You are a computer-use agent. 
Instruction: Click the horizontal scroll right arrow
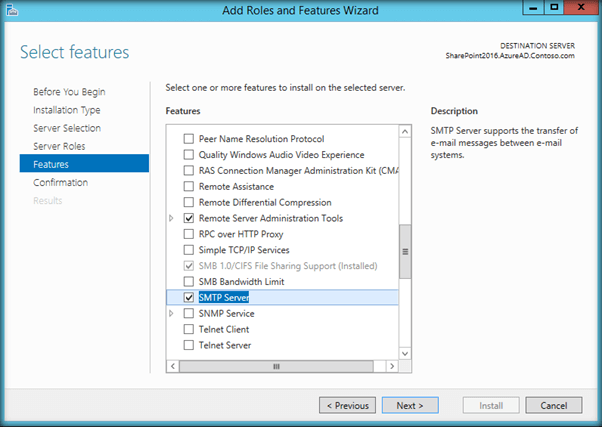[392, 366]
